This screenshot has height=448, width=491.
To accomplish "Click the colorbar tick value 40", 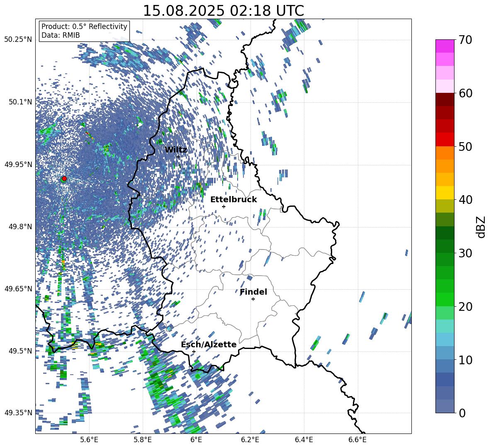I will [465, 200].
